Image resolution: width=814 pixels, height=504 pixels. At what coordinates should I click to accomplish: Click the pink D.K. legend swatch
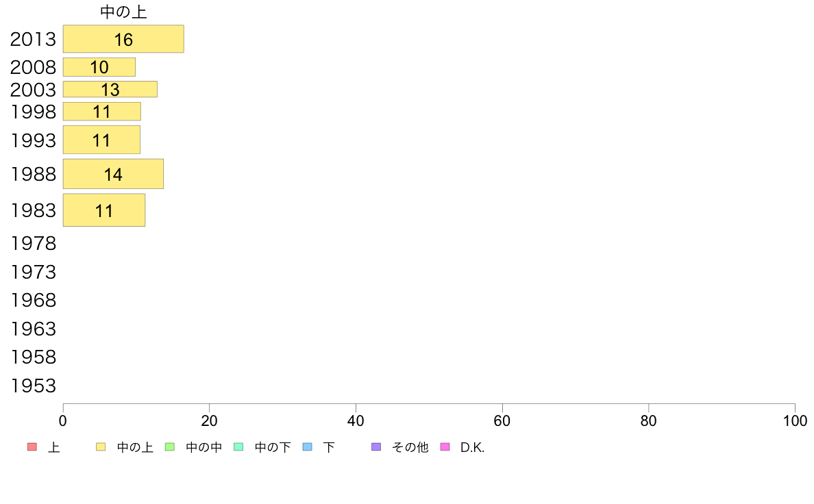[445, 447]
